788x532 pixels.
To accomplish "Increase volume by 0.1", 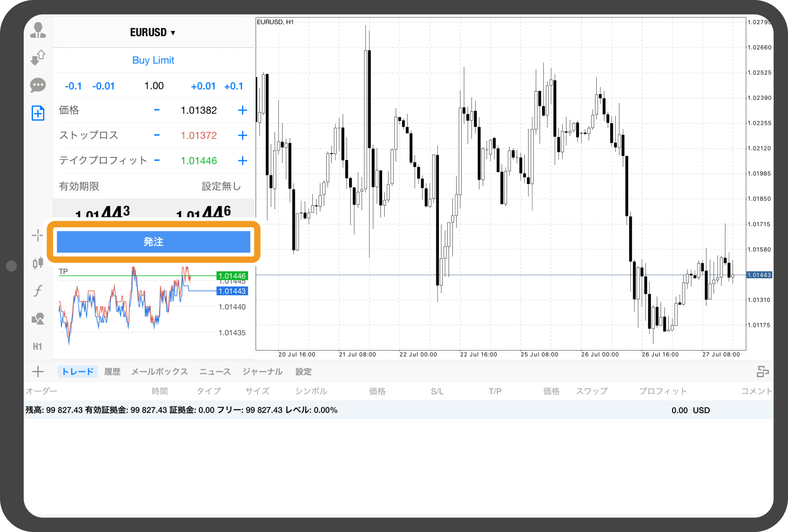I will 234,86.
